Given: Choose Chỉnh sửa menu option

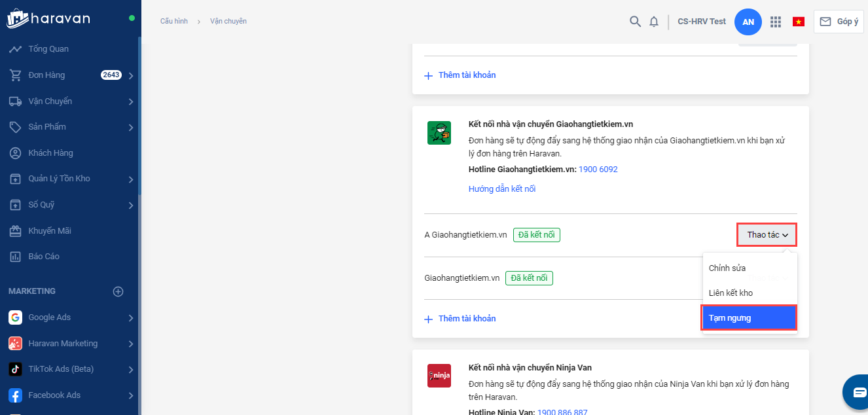Looking at the screenshot, I should 727,268.
